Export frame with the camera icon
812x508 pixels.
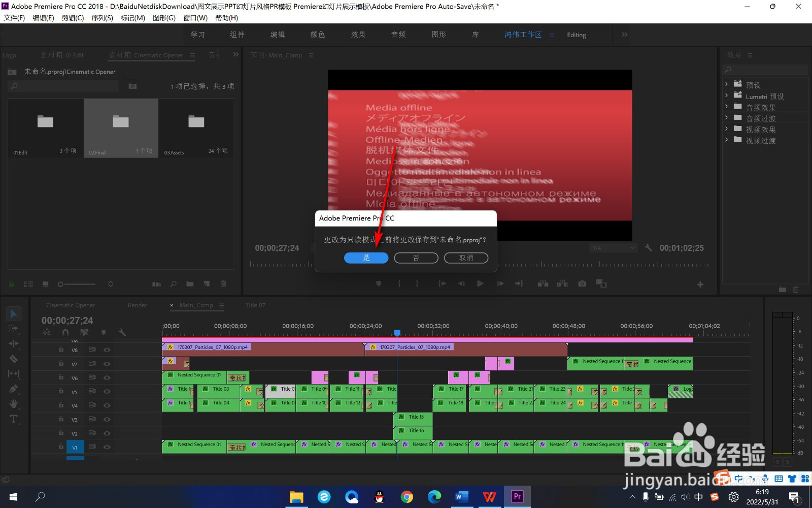[x=582, y=283]
